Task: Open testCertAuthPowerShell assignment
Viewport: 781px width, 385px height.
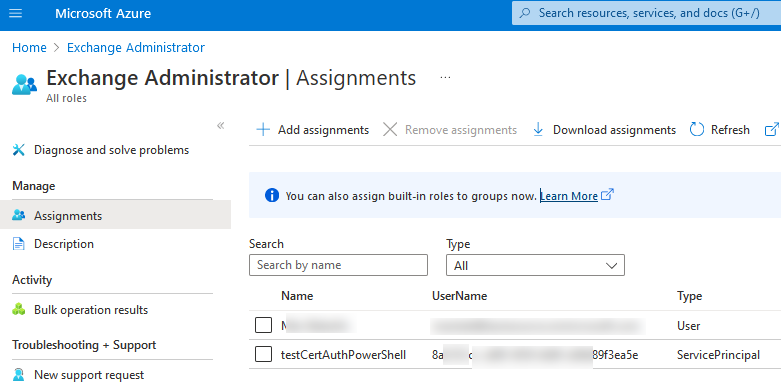Action: tap(343, 355)
